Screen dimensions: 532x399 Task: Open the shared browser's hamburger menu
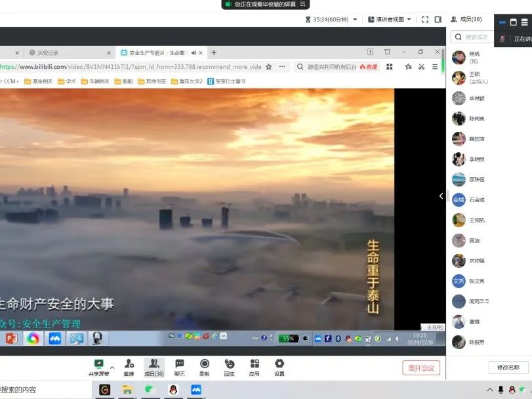point(435,67)
